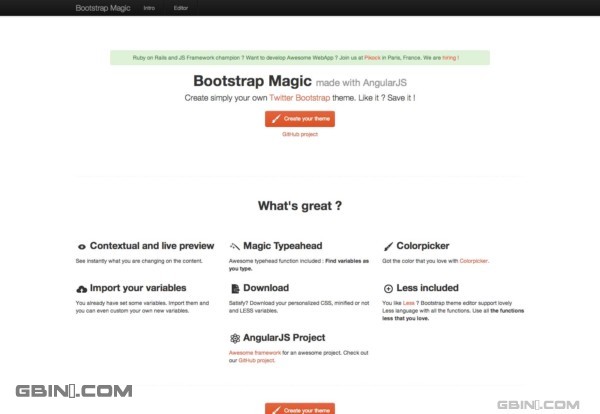Click the Import your variables heading

(138, 288)
